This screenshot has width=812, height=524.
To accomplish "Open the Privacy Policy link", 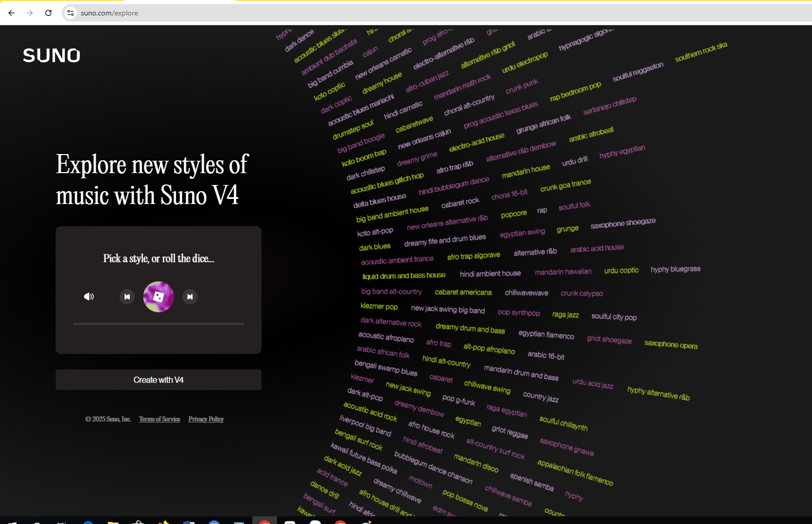I will click(x=206, y=419).
